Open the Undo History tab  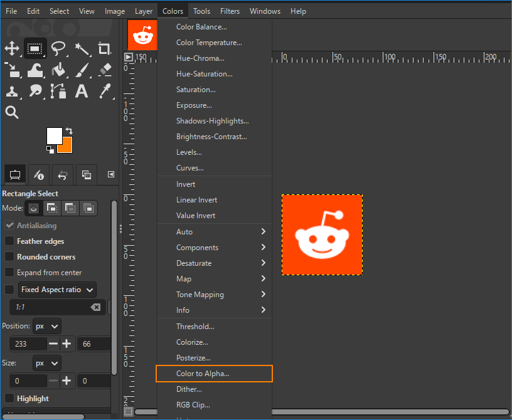[62, 175]
